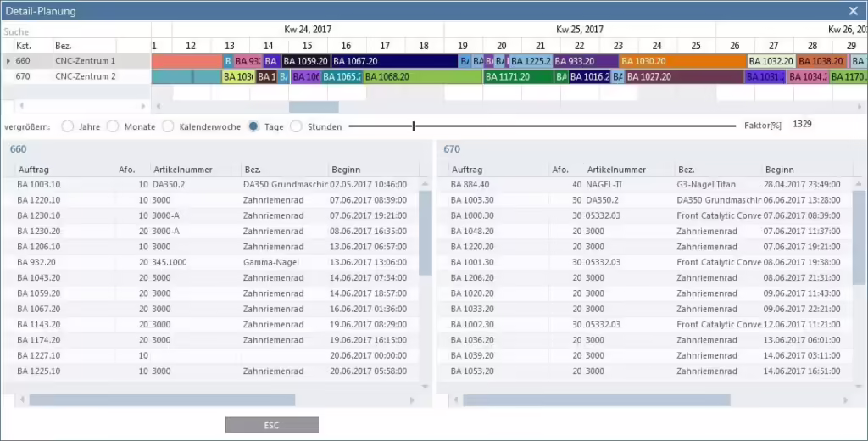This screenshot has height=441, width=868.
Task: Click scroll-right arrow of Gantt timeline
Action: point(860,106)
